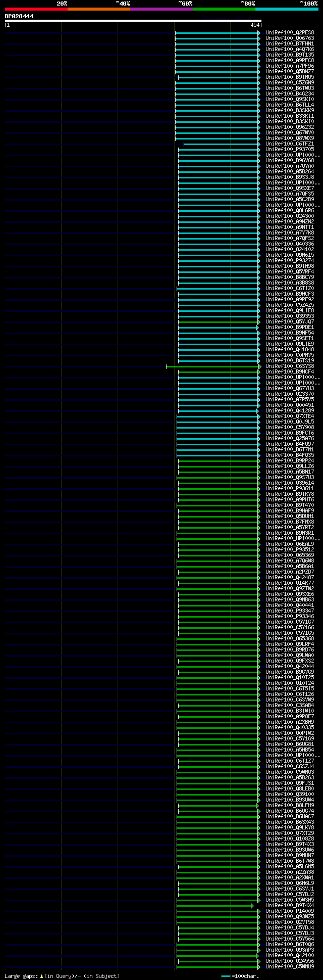Click the 454 query length label
The height and width of the screenshot is (980, 323).
point(255,25)
